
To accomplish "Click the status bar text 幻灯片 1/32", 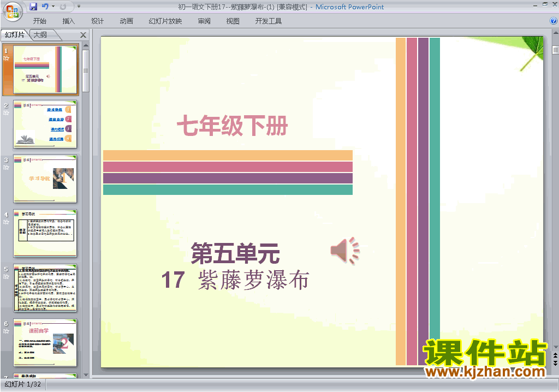I will (23, 384).
